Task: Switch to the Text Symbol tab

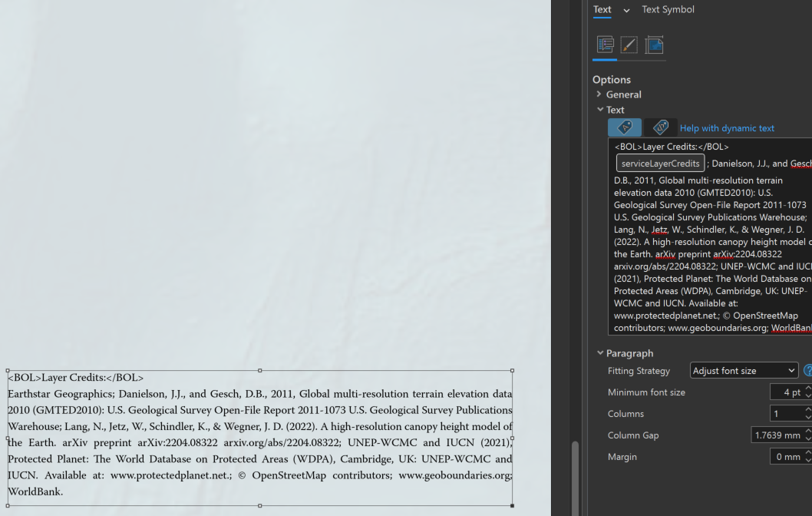Action: (x=666, y=9)
